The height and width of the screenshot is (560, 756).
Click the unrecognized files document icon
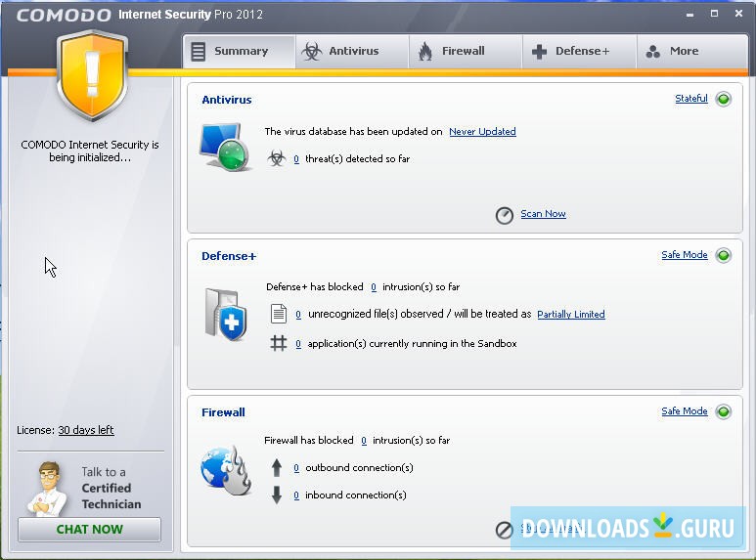pos(278,314)
